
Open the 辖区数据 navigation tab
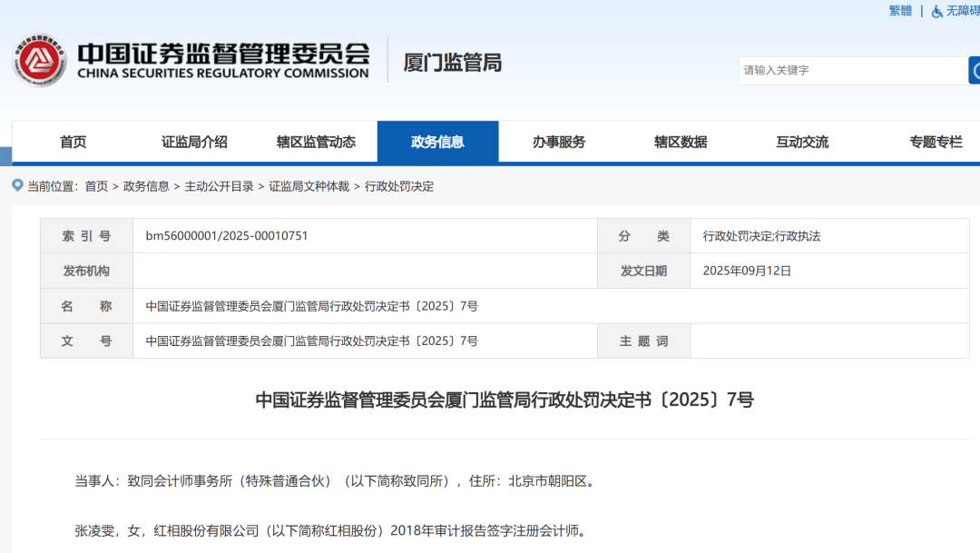tap(681, 142)
